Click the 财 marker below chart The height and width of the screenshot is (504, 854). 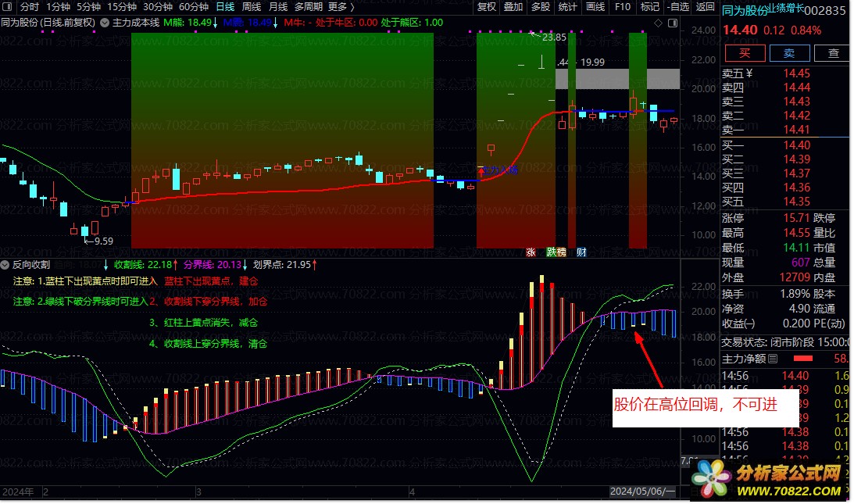[581, 252]
